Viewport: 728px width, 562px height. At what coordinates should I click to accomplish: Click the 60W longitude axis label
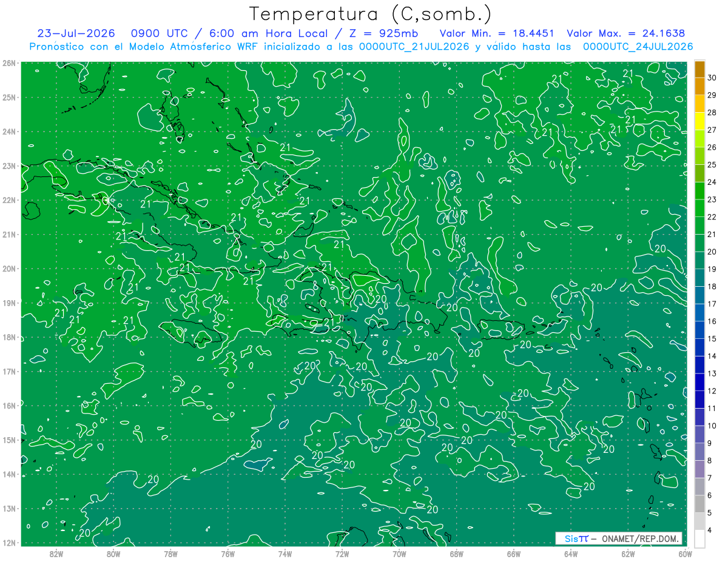coord(685,554)
